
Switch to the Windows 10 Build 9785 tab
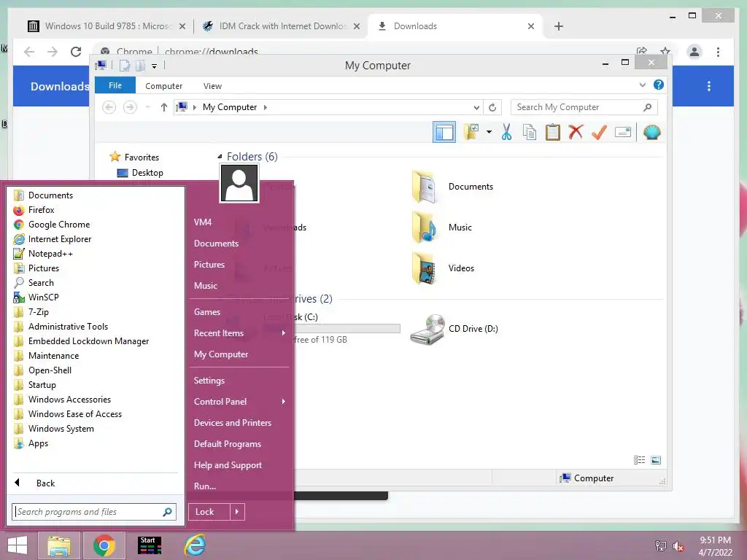tap(107, 26)
